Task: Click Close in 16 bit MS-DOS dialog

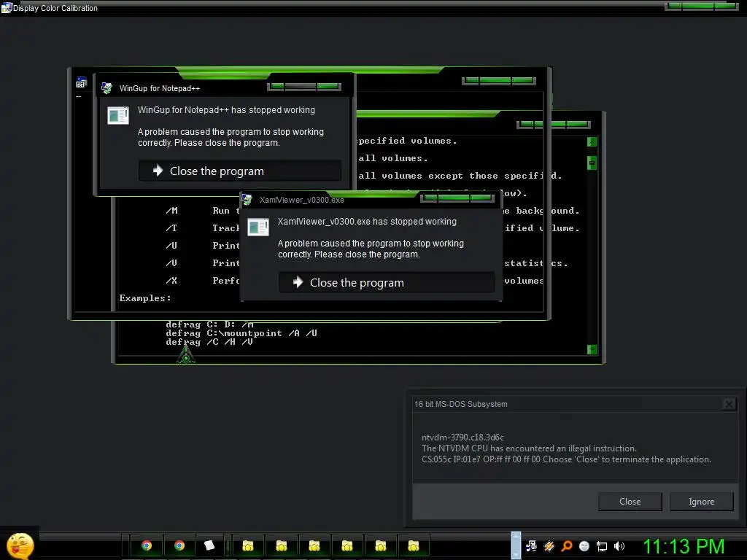Action: click(x=630, y=502)
